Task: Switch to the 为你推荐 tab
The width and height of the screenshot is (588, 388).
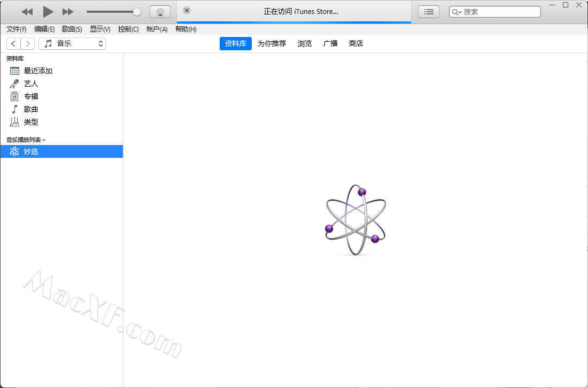Action: pos(272,43)
